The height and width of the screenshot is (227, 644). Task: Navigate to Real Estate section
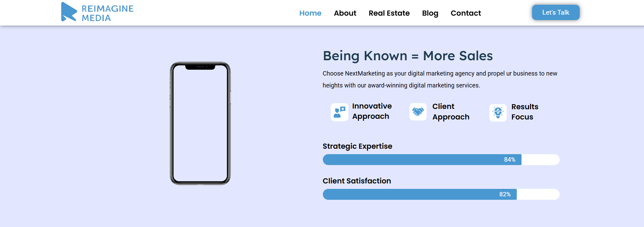click(389, 13)
